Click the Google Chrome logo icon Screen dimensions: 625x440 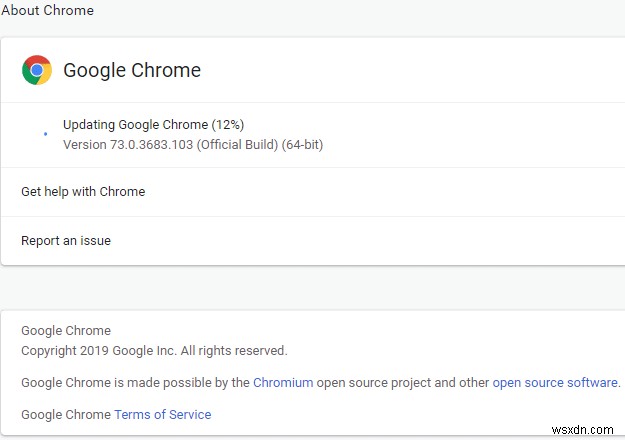coord(37,70)
